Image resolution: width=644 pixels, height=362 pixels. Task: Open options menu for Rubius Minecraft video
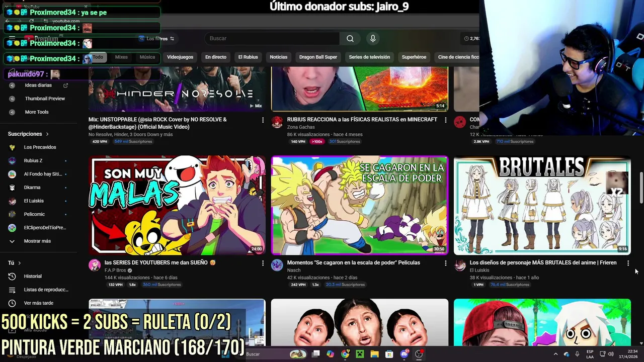445,120
